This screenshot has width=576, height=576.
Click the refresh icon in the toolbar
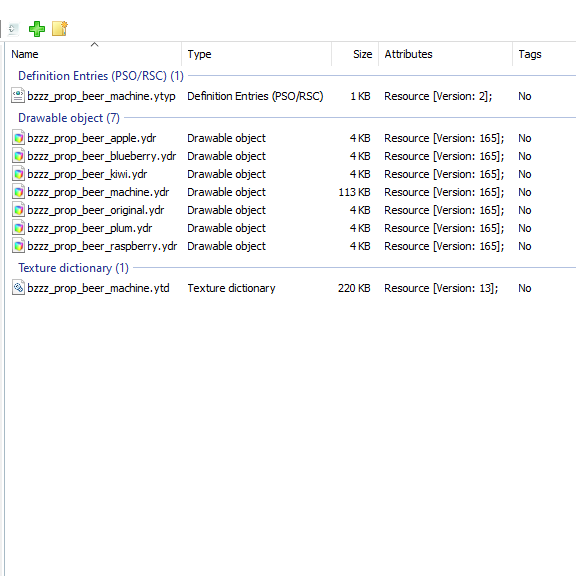click(x=14, y=29)
